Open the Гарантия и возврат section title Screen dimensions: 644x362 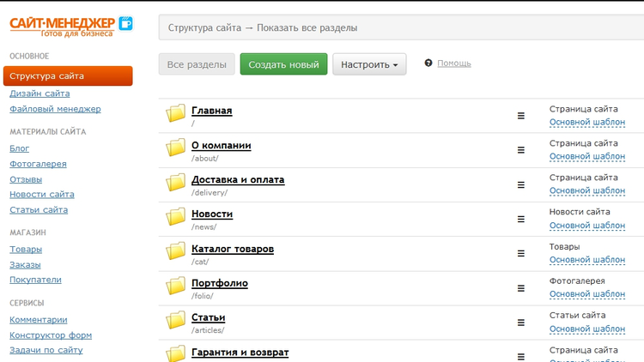tap(240, 353)
